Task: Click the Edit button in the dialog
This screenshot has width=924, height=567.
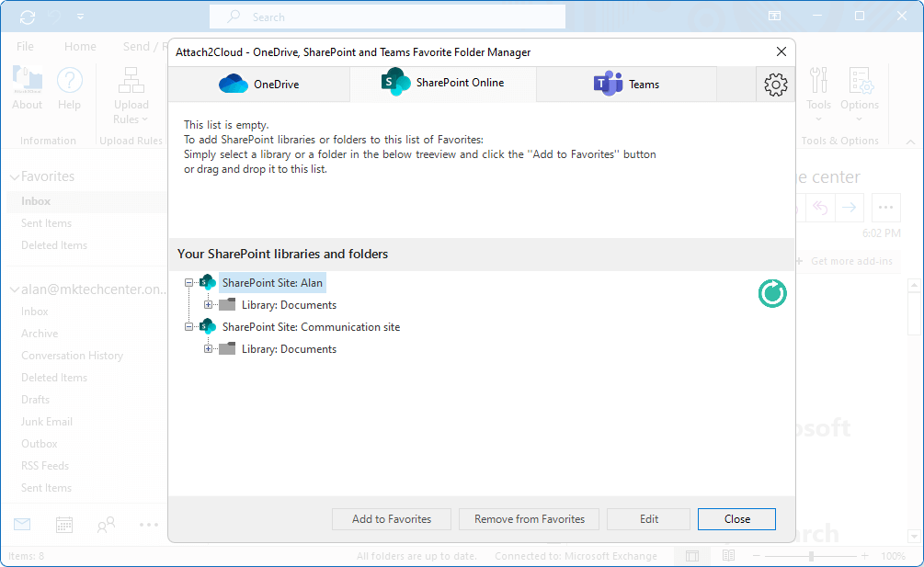Action: click(648, 518)
